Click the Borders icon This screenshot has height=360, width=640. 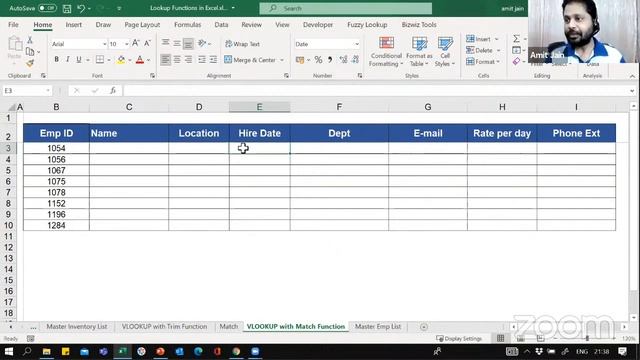click(100, 60)
